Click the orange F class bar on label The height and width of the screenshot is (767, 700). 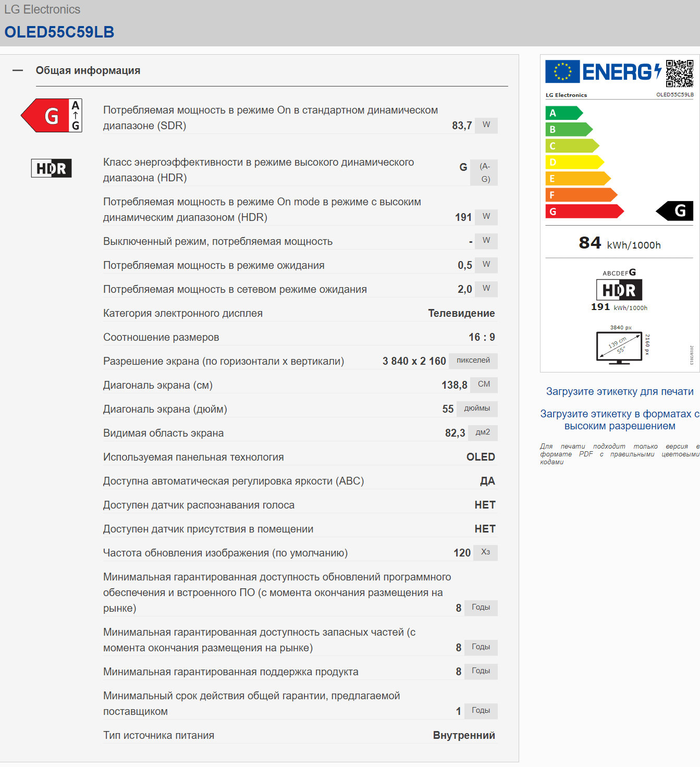[x=581, y=195]
